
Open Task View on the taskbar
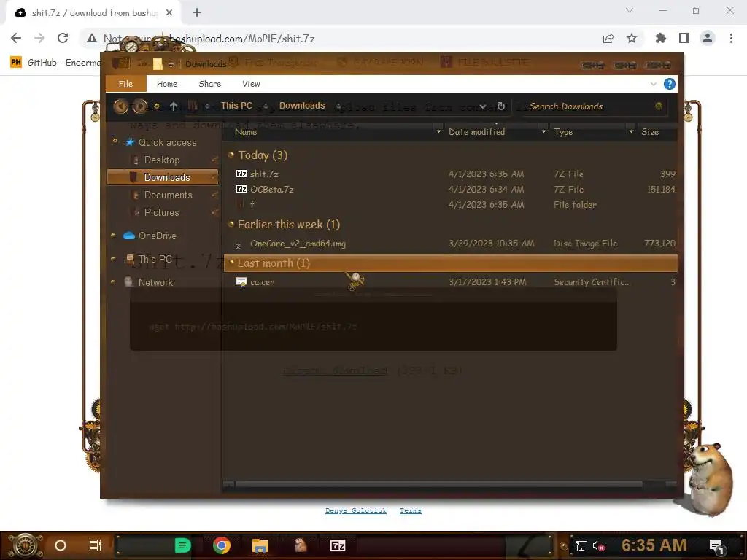(x=96, y=545)
